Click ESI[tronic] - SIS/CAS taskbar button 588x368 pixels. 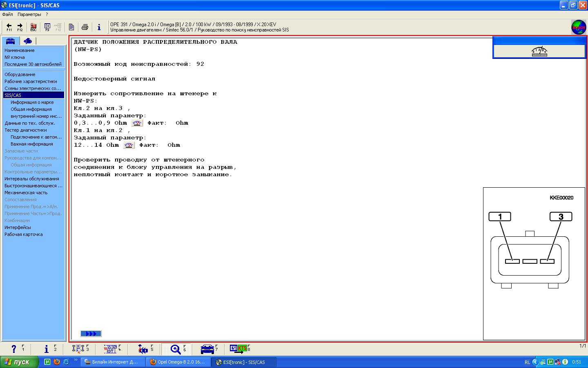(x=244, y=362)
